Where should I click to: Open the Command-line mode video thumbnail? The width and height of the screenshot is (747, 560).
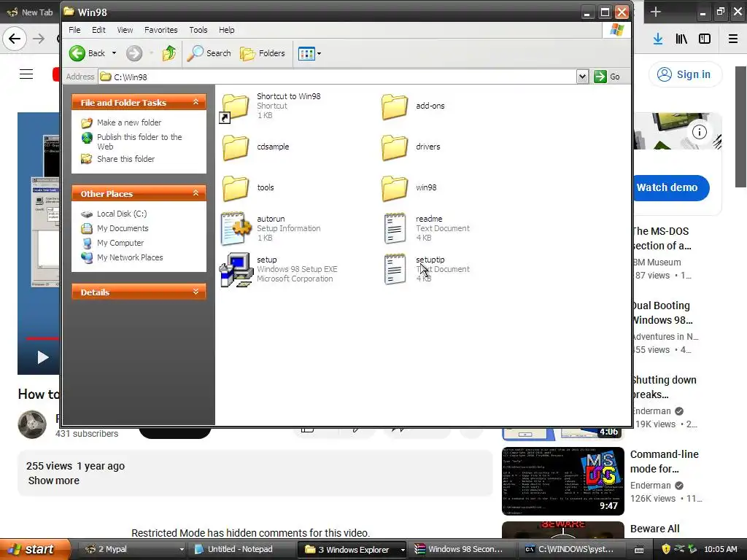point(563,481)
